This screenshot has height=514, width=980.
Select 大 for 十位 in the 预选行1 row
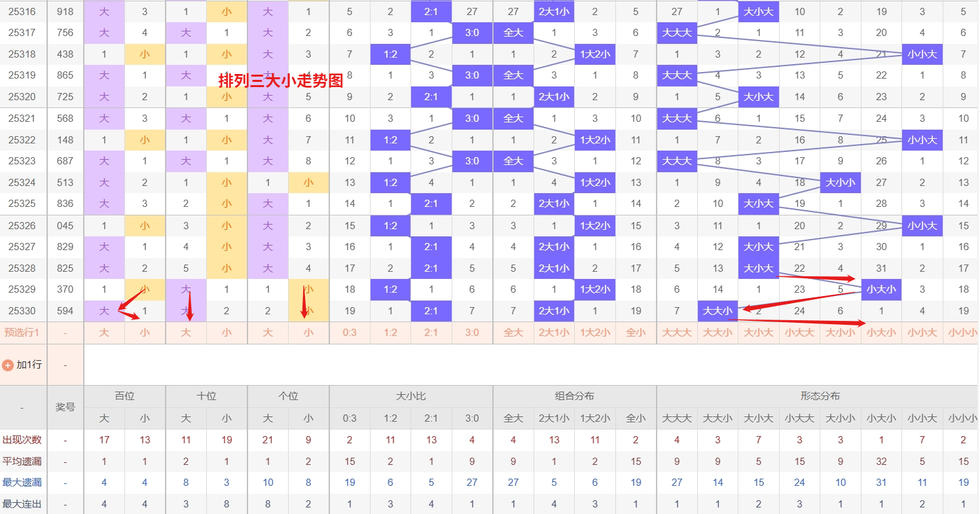pyautogui.click(x=186, y=333)
